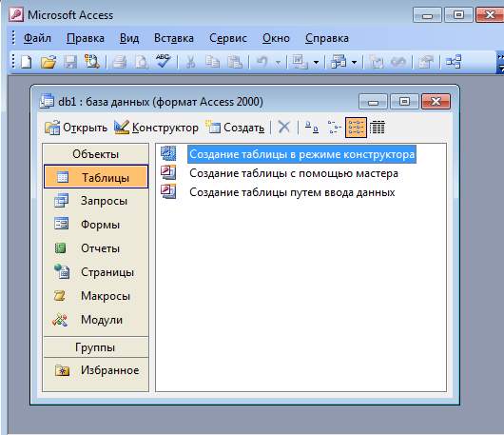Click wizard icon beside Создание таблицы путем ввода данных
Screen dimensions: 504x435
click(x=168, y=191)
